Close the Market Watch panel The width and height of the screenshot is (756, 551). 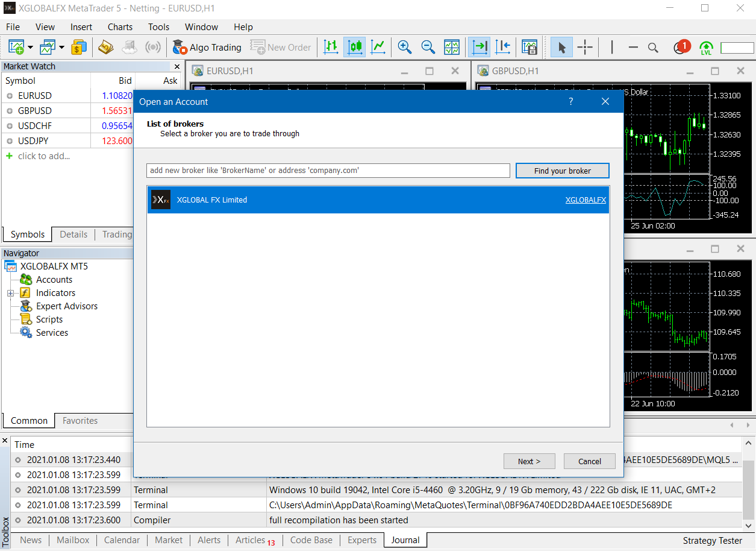coord(177,66)
